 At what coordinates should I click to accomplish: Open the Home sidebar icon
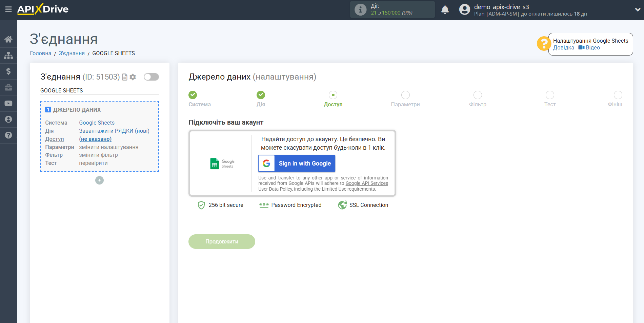[8, 39]
